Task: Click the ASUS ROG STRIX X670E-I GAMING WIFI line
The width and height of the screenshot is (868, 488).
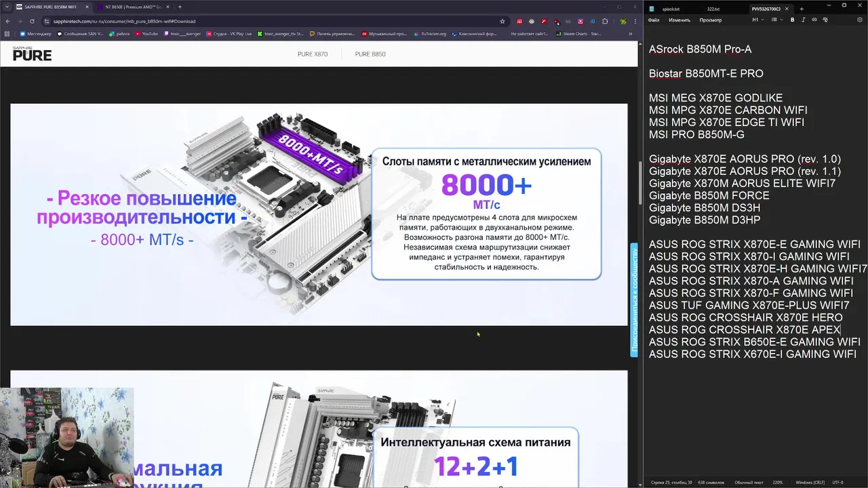Action: point(753,354)
